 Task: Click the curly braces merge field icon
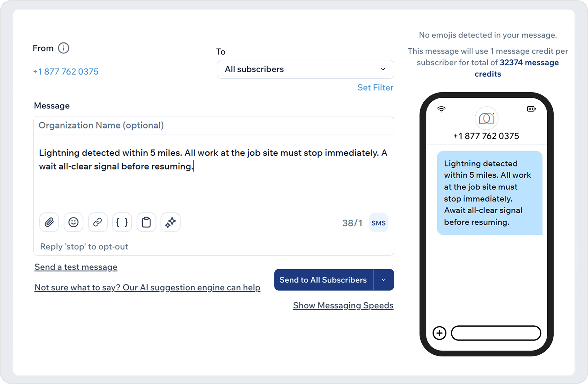click(x=122, y=222)
